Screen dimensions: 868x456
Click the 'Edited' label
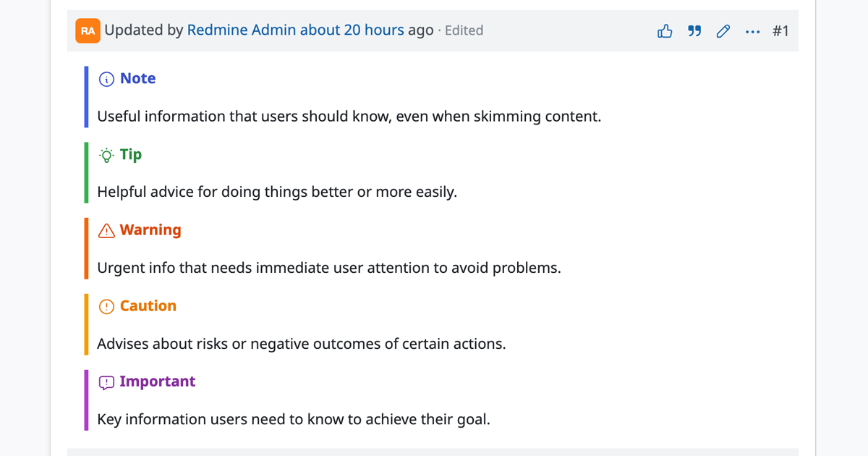coord(464,30)
